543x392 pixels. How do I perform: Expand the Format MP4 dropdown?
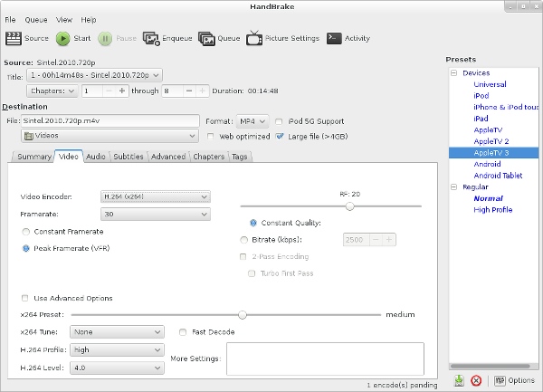pyautogui.click(x=250, y=120)
